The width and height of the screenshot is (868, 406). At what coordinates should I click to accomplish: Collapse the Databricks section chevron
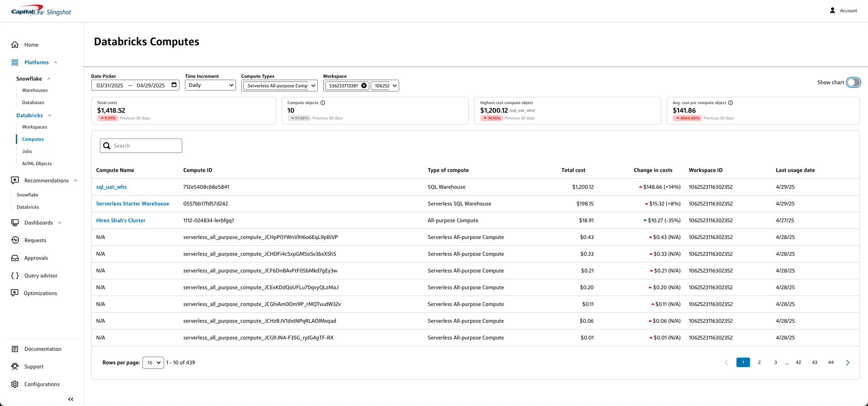[50, 115]
